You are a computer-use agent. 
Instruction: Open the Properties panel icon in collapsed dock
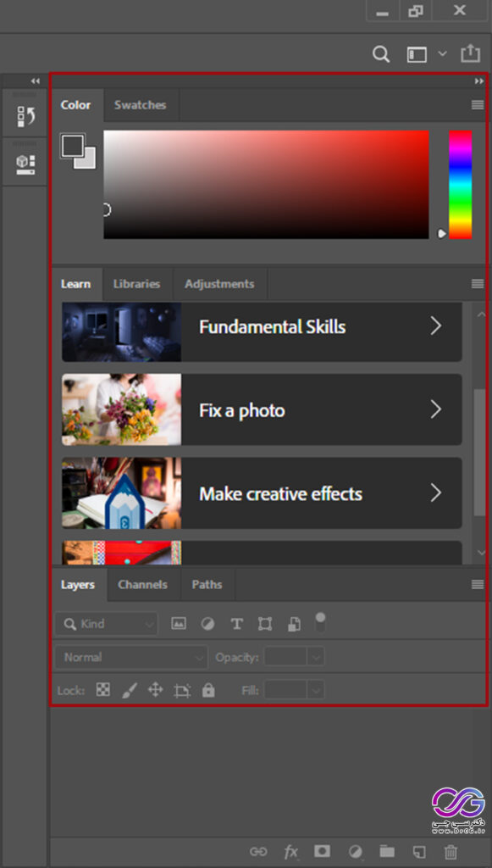tap(26, 164)
